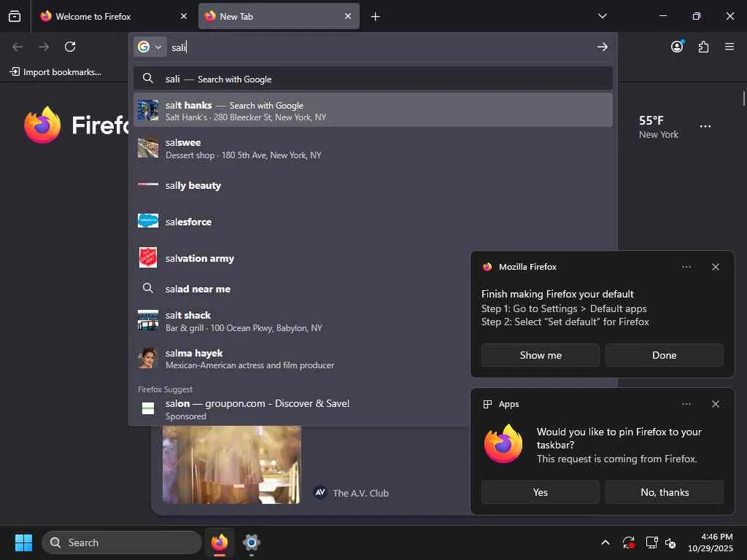Select the 'salt shack' suggestion
This screenshot has height=560, width=747.
click(300, 321)
